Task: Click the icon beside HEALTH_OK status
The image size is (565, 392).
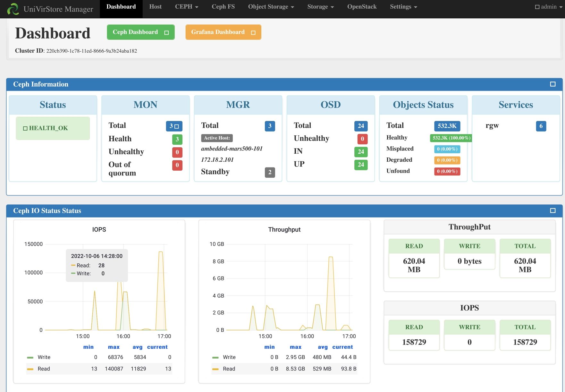Action: click(25, 128)
